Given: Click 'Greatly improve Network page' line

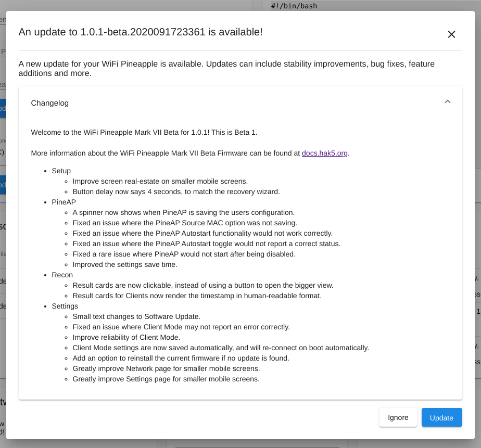Looking at the screenshot, I should pyautogui.click(x=166, y=369).
